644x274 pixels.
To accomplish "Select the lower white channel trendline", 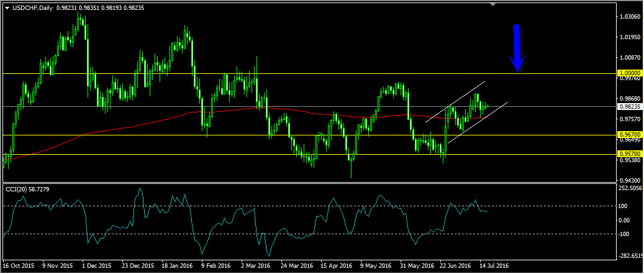I will pos(478,122).
